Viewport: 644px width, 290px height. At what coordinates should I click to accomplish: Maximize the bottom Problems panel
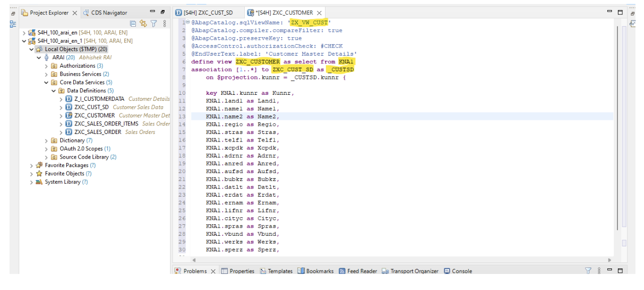pos(620,271)
